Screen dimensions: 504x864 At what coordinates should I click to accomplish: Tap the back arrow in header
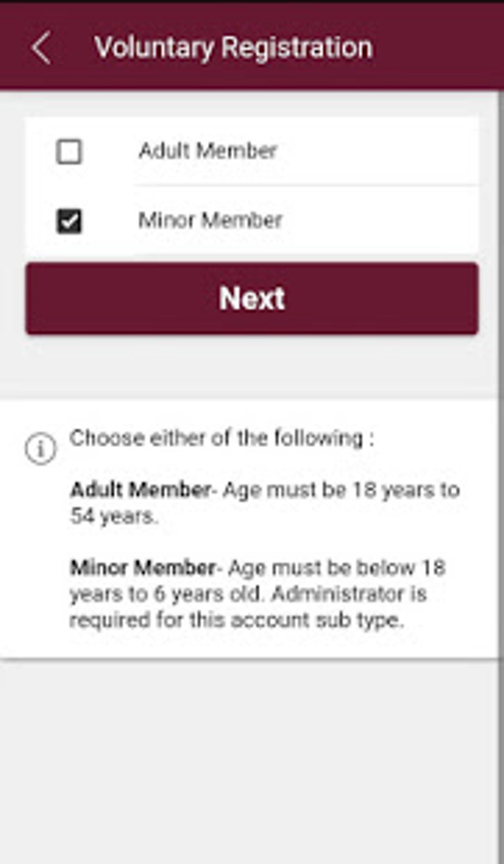pos(42,48)
